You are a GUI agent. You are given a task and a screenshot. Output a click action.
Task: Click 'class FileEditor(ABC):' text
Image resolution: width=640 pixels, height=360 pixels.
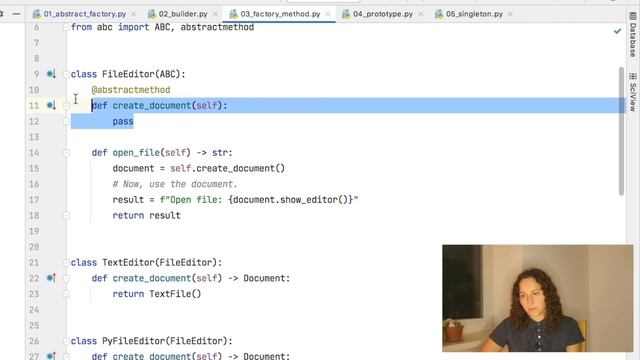pos(128,74)
